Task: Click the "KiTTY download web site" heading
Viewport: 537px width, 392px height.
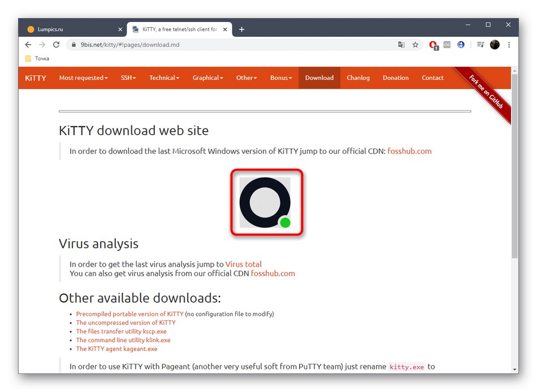Action: pos(133,131)
